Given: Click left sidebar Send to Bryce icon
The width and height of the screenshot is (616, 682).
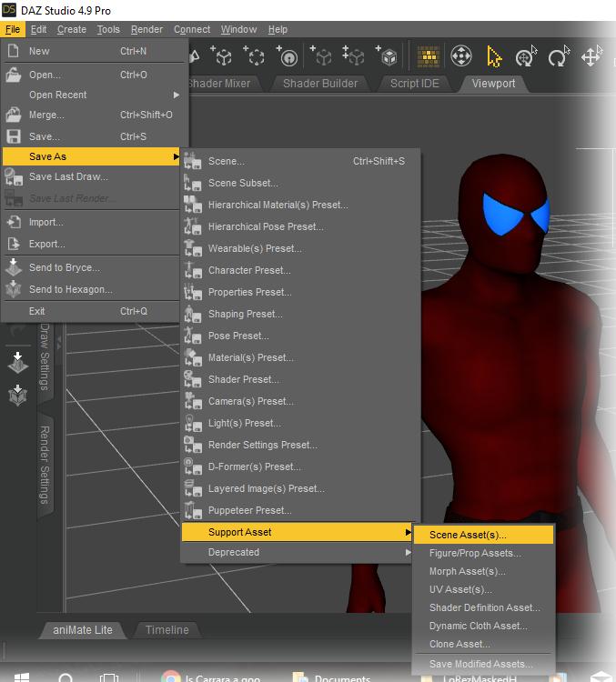Looking at the screenshot, I should 18,363.
